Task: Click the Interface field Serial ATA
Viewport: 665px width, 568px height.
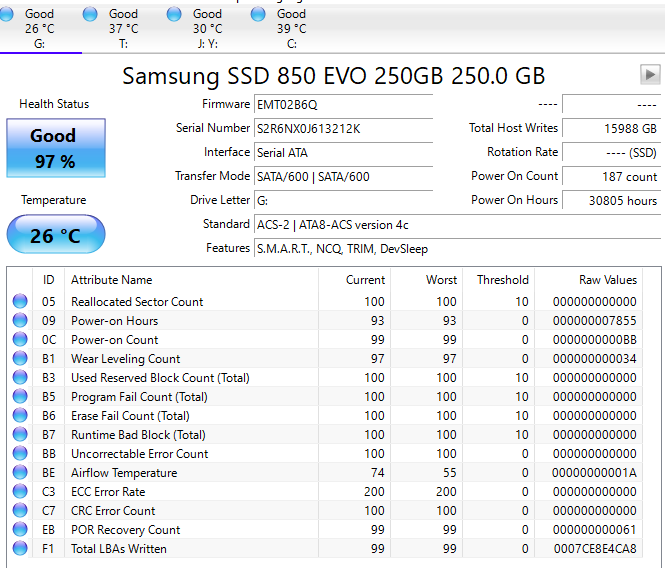Action: pos(343,152)
